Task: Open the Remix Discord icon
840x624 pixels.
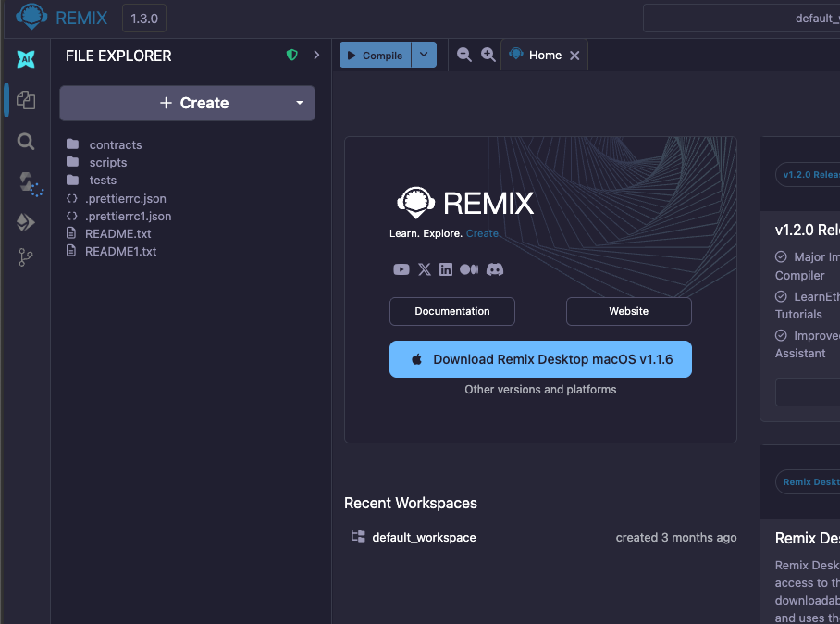Action: click(494, 269)
